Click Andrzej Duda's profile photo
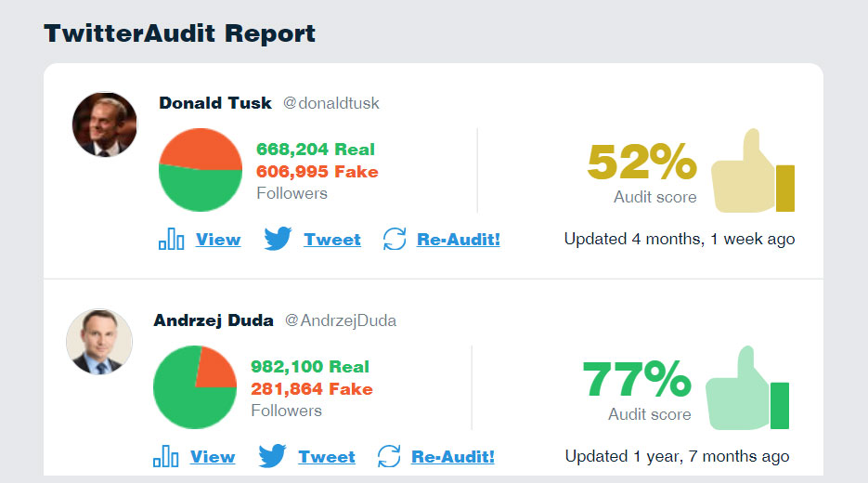The height and width of the screenshot is (483, 868). pos(99,342)
